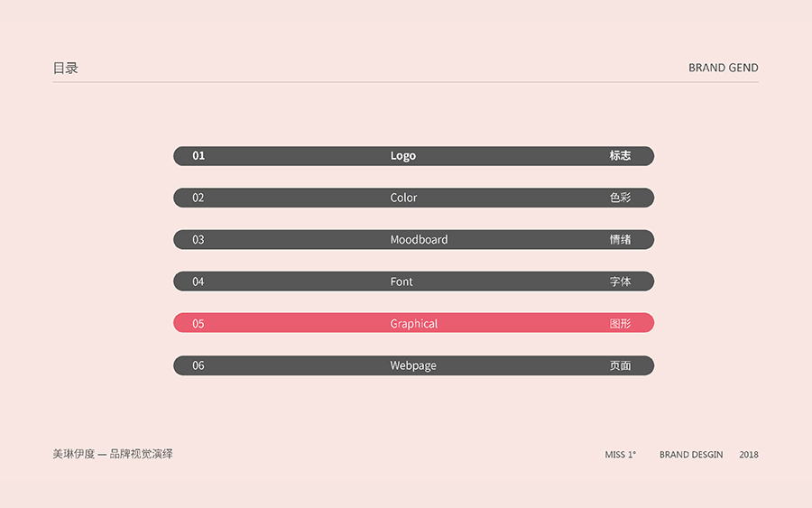Click the Chinese label 色彩

pos(620,198)
